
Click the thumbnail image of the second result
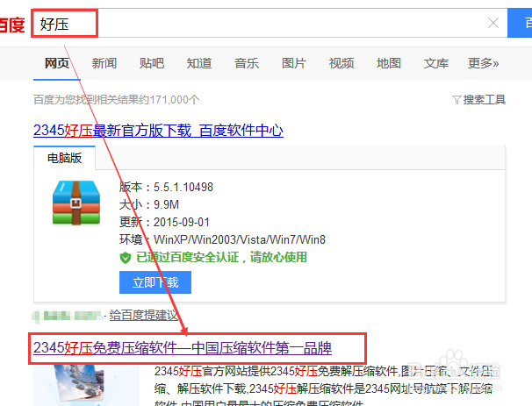86,385
